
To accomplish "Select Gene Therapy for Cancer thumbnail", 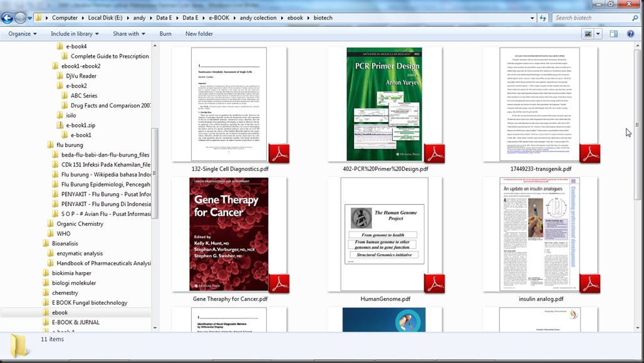I will [229, 234].
